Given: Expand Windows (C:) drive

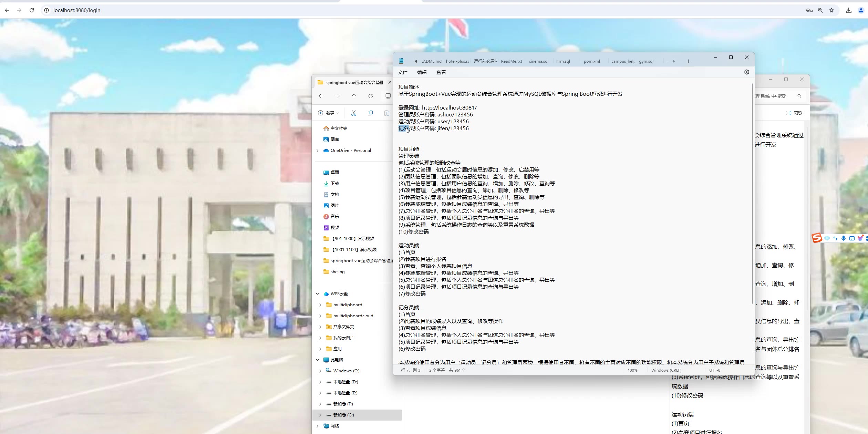Looking at the screenshot, I should tap(320, 371).
